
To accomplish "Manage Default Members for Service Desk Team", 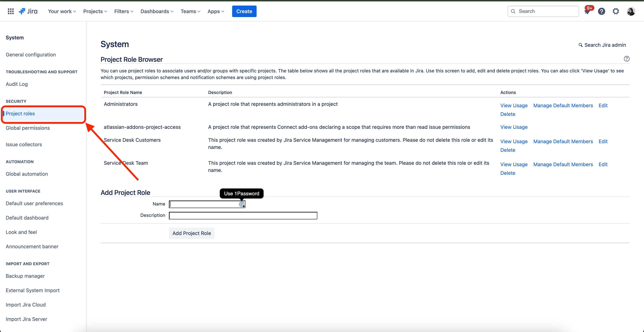I will [x=563, y=165].
